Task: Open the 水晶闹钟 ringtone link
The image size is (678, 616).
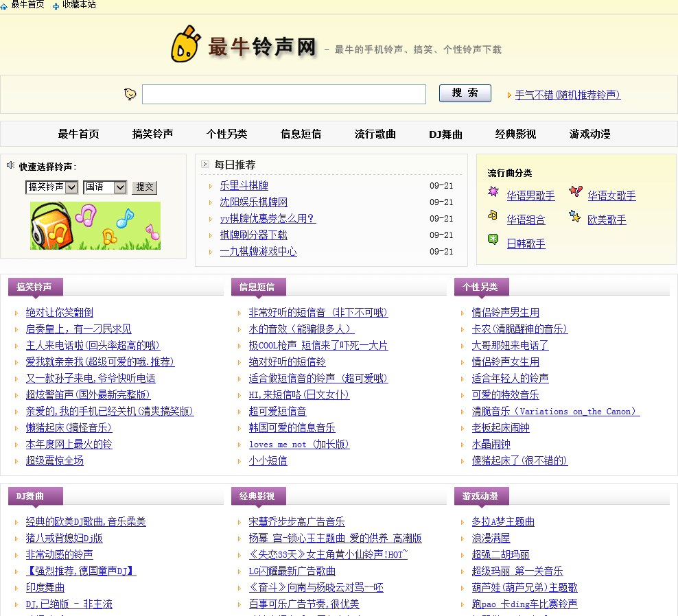Action: [491, 444]
